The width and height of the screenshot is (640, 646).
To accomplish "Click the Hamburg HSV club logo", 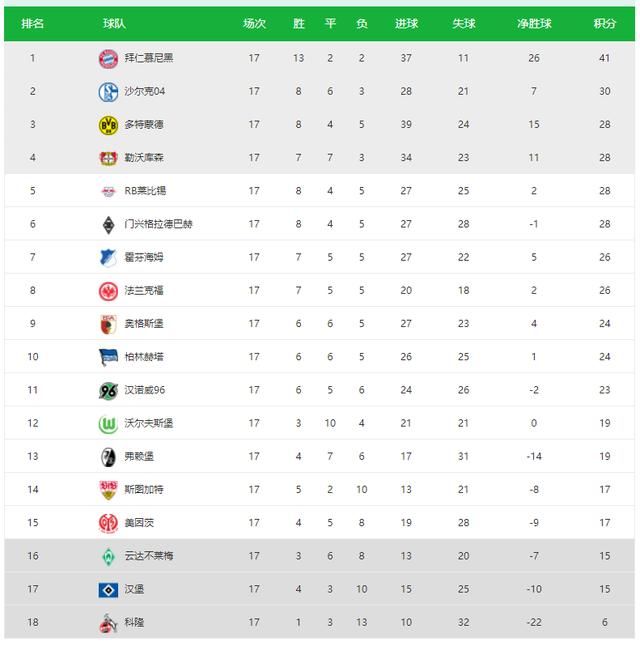I will click(108, 589).
